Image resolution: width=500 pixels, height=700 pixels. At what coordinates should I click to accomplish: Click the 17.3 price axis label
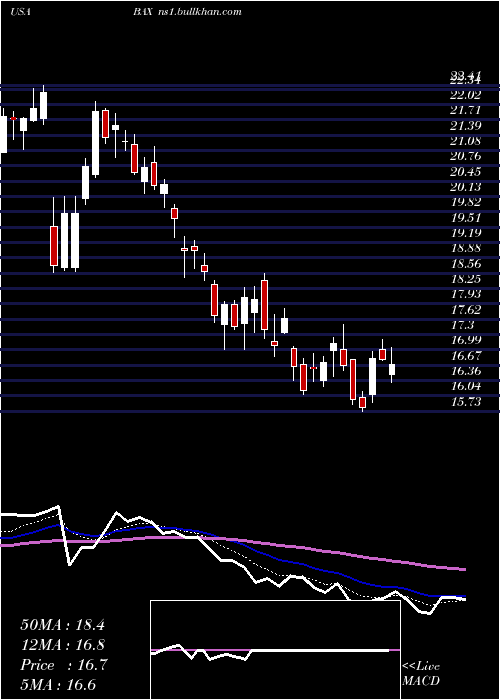(x=462, y=325)
